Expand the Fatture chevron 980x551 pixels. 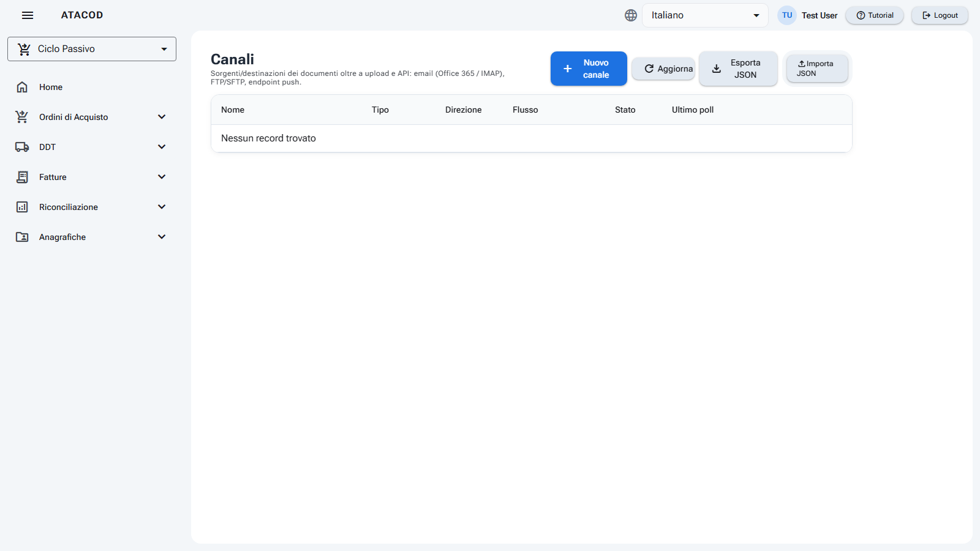pyautogui.click(x=162, y=177)
